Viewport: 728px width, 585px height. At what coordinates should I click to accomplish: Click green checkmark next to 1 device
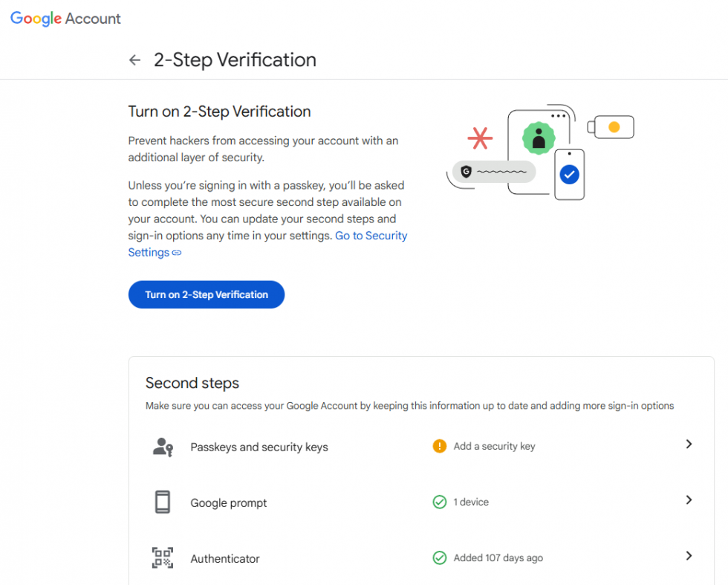point(439,502)
